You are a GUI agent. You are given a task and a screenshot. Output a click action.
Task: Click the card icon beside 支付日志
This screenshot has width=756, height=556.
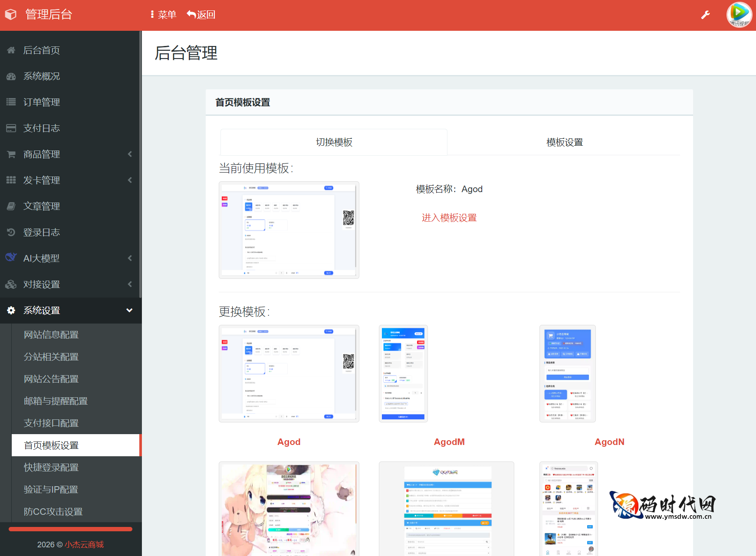click(x=11, y=128)
